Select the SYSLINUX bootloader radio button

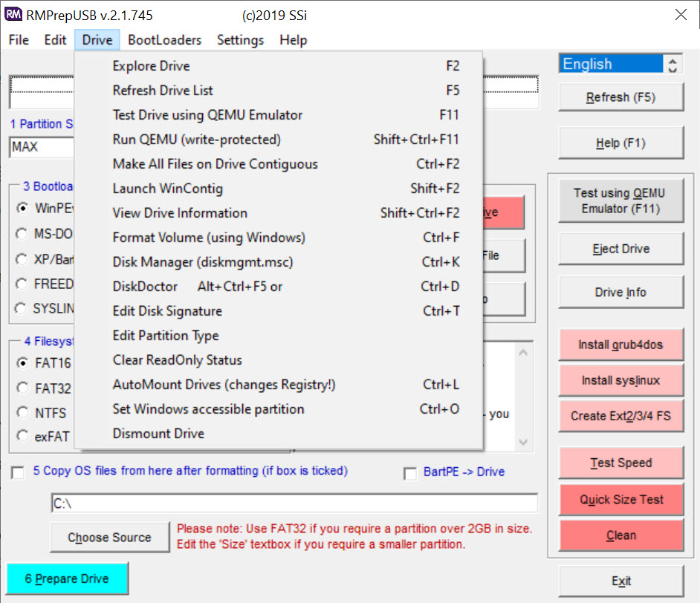[x=21, y=308]
